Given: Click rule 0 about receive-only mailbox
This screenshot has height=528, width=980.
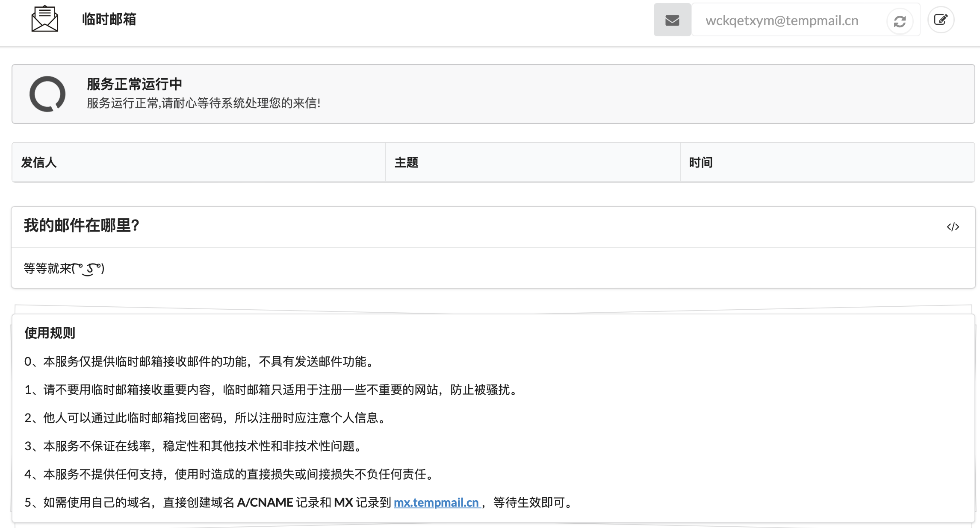Looking at the screenshot, I should tap(199, 361).
